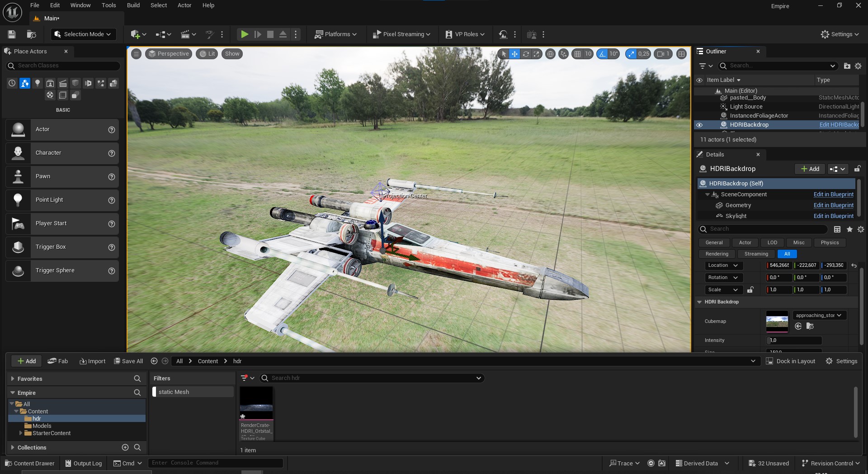Expand the StarterContent folder
The height and width of the screenshot is (474, 868).
click(21, 433)
